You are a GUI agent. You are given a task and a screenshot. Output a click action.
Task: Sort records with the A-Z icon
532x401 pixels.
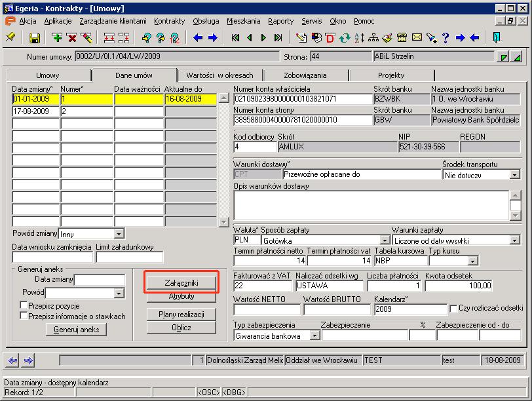(x=359, y=37)
